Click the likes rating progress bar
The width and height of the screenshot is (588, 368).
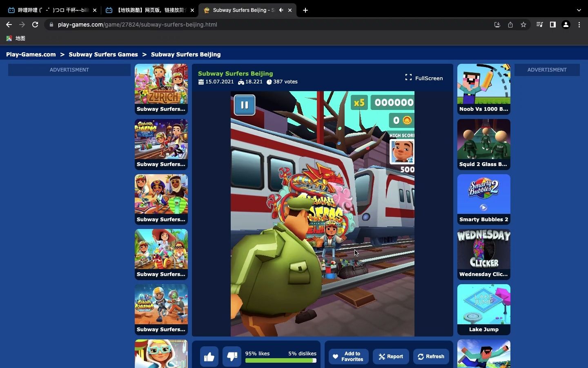pos(281,361)
